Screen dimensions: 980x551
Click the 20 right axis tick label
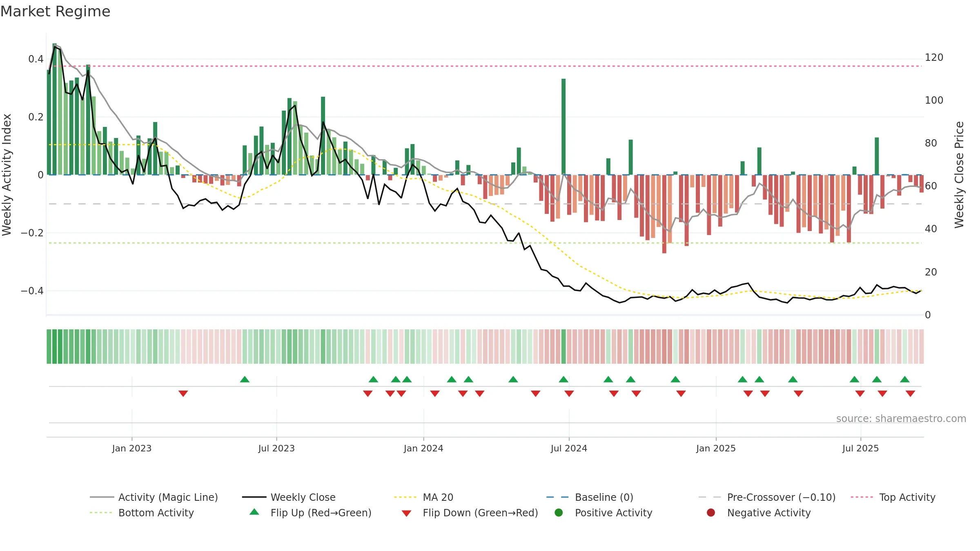pos(931,272)
